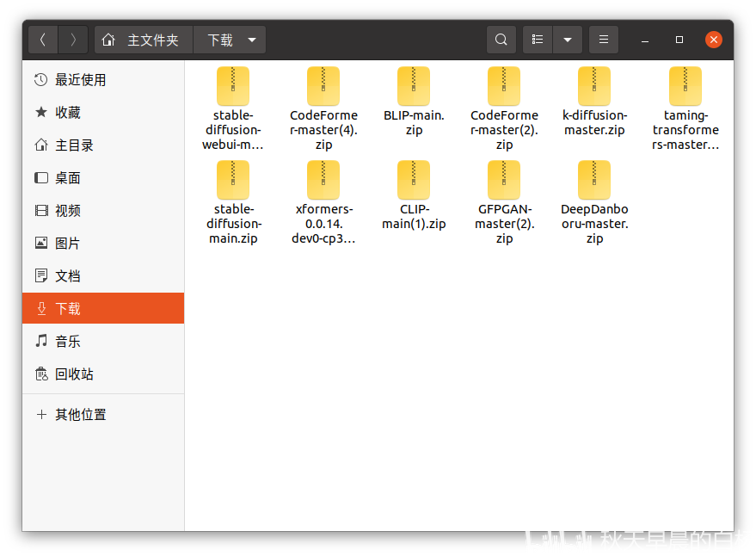Open 桌面 from the sidebar
This screenshot has height=556, width=756.
click(x=103, y=178)
